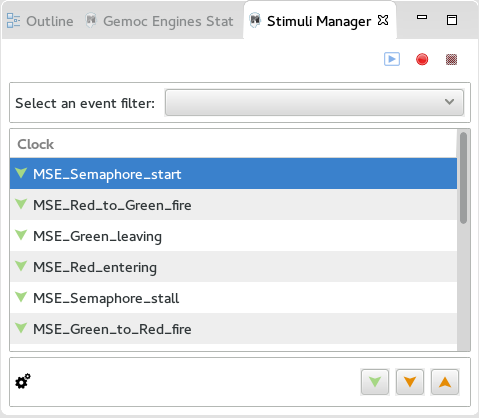Image resolution: width=479 pixels, height=418 pixels.
Task: Open the Gemoc Engines Status tab
Action: 159,21
